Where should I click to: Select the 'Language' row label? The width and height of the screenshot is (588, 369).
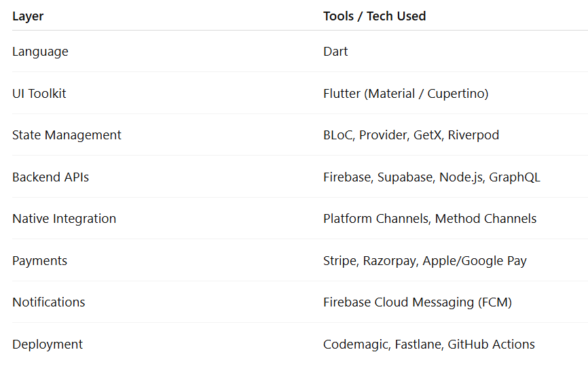(x=40, y=51)
